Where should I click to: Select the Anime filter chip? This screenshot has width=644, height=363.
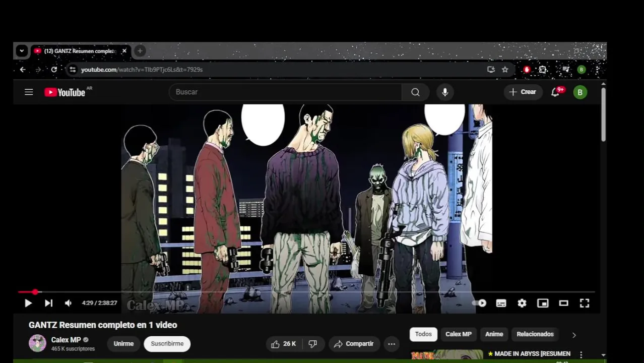(x=494, y=334)
